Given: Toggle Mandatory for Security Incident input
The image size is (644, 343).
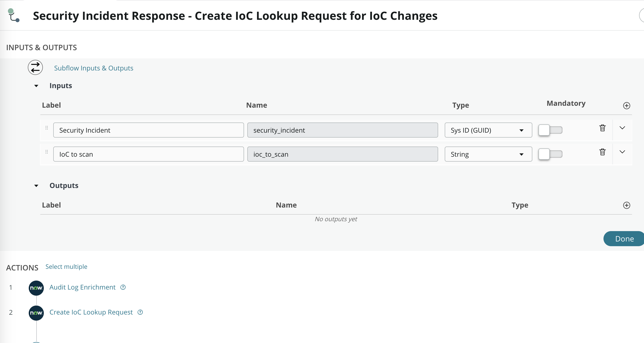Looking at the screenshot, I should [550, 130].
